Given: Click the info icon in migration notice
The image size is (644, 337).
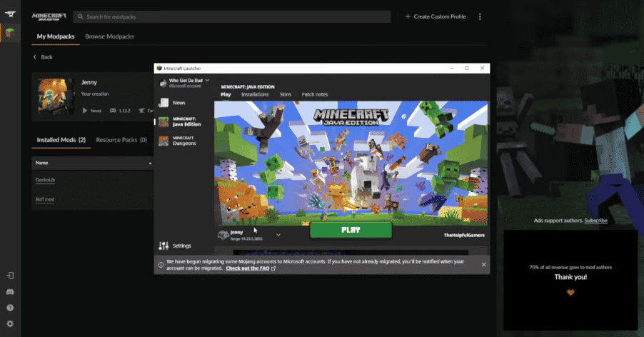Looking at the screenshot, I should coord(161,265).
